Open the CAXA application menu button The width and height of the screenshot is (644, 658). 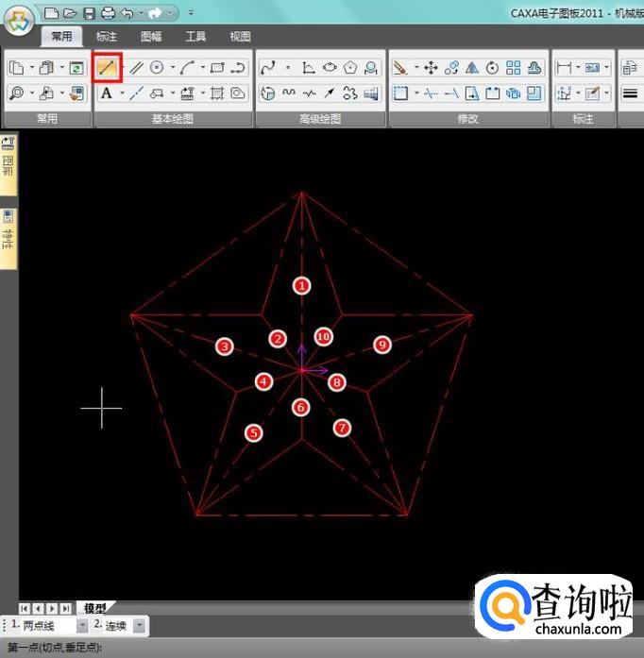(x=19, y=21)
